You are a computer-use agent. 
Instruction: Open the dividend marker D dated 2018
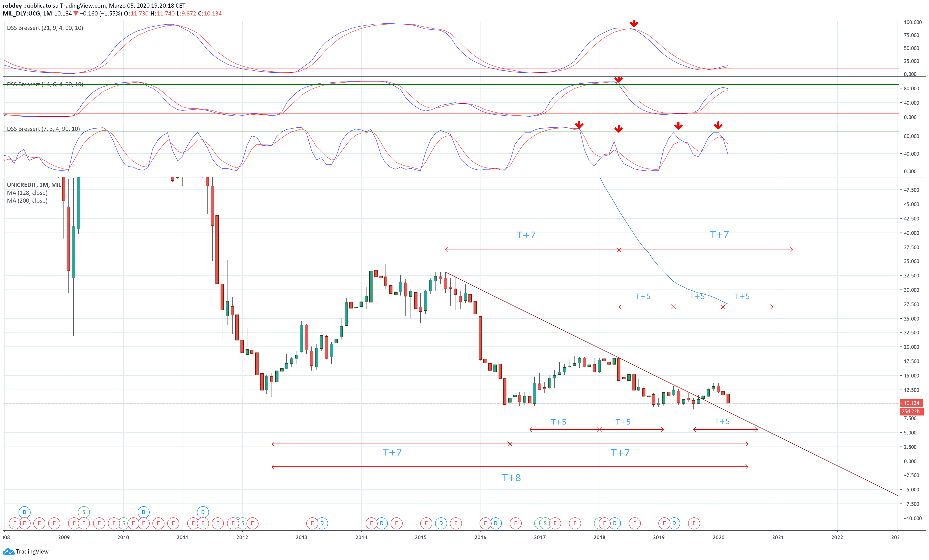tap(615, 523)
